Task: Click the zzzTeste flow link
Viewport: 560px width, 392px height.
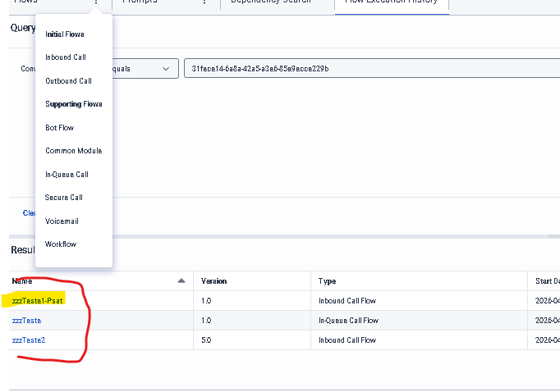Action: [27, 321]
